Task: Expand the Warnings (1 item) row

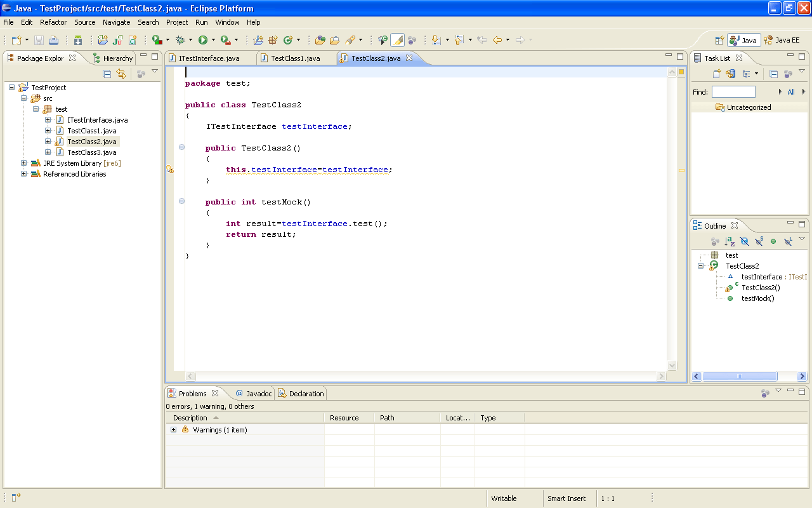Action: 174,430
